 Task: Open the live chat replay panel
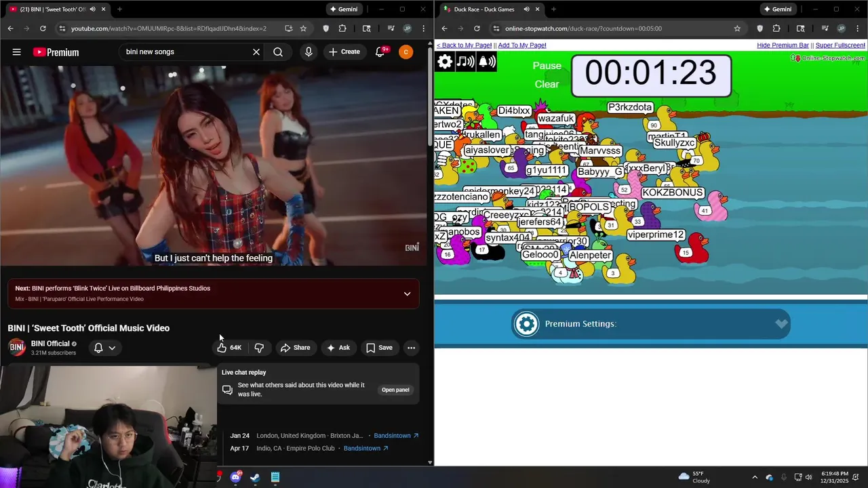(395, 390)
